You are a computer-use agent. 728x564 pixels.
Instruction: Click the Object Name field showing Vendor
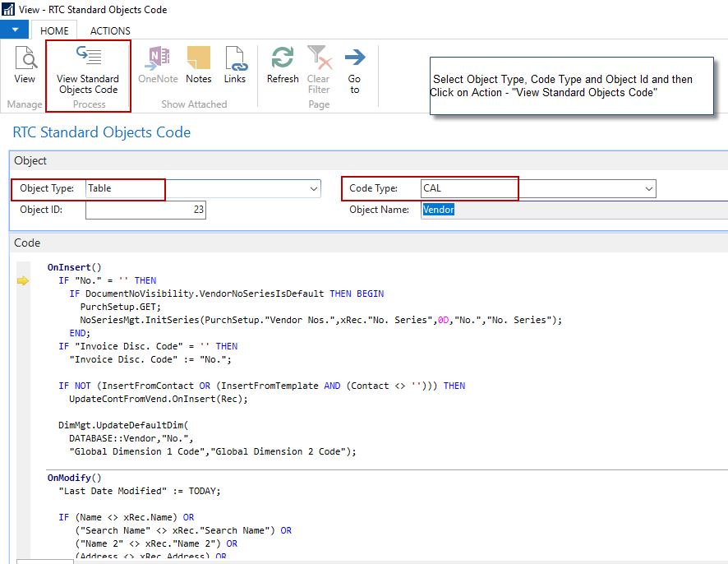point(574,210)
